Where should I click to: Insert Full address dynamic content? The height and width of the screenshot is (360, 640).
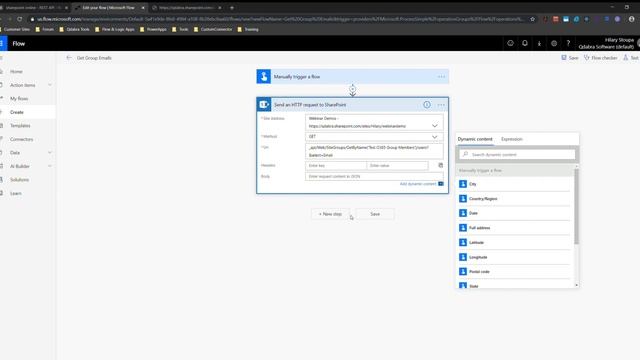pyautogui.click(x=514, y=228)
